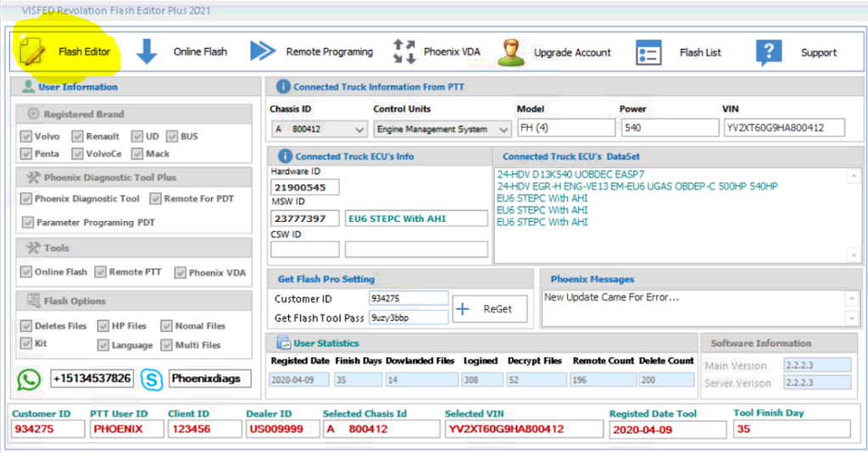Toggle the Phoenix Diagnostic Tool checkbox
The image size is (868, 453).
pos(26,198)
